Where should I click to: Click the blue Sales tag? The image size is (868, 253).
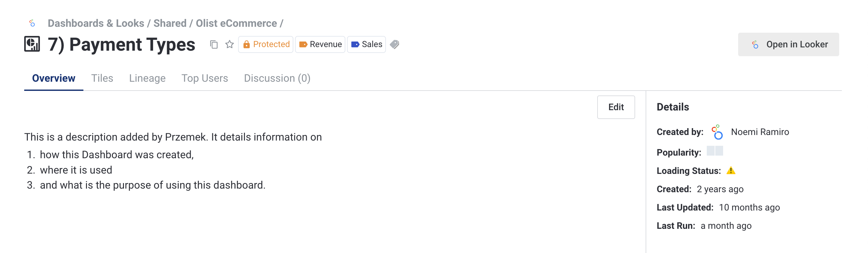tap(366, 44)
